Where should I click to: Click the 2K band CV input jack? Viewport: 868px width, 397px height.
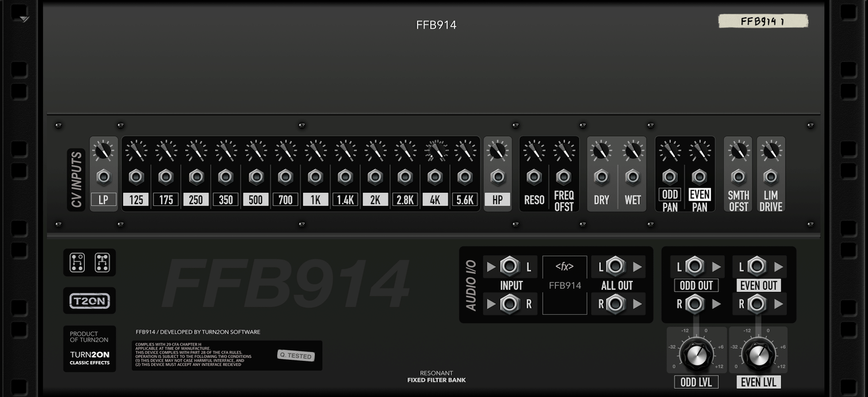[375, 177]
